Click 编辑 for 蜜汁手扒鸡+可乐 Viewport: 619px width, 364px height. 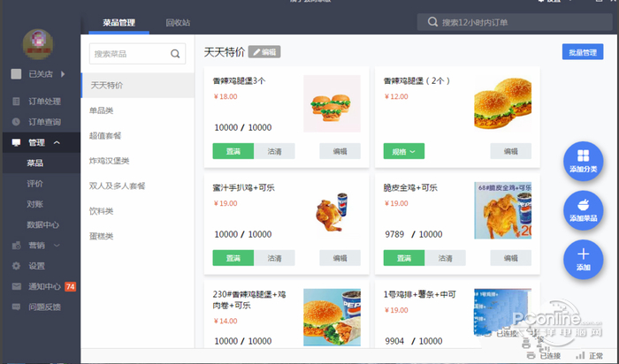tap(340, 258)
